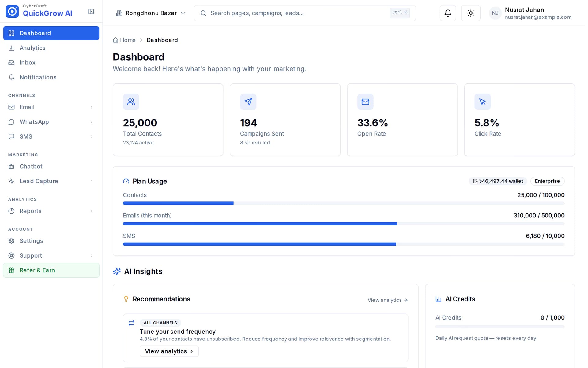The height and width of the screenshot is (368, 588).
Task: Click the Ctrl K shortcut badge
Action: (400, 13)
